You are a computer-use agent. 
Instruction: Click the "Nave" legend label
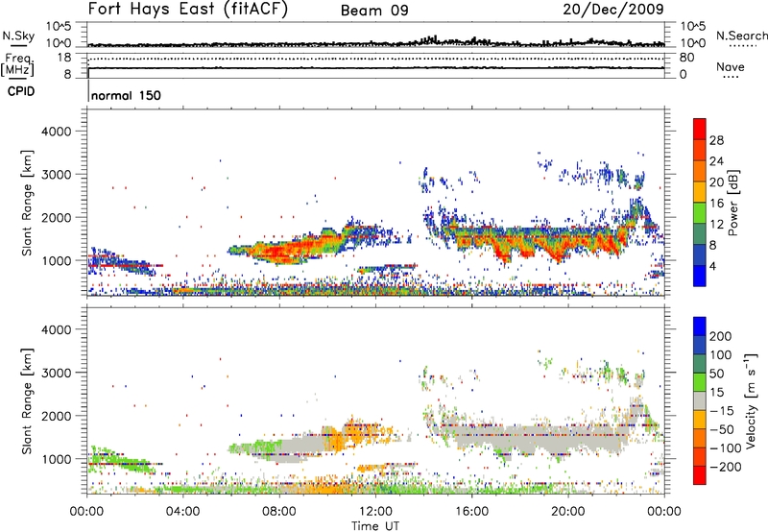click(731, 66)
